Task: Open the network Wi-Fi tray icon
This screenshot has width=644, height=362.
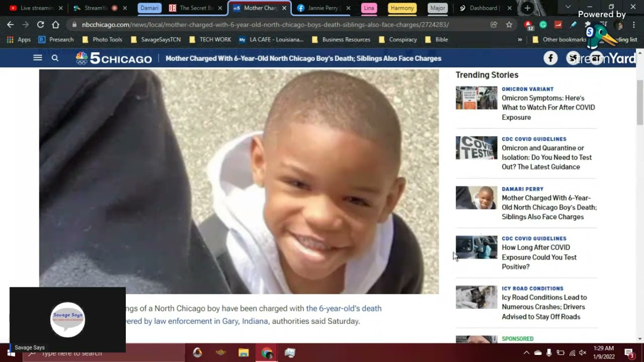Action: [572, 353]
